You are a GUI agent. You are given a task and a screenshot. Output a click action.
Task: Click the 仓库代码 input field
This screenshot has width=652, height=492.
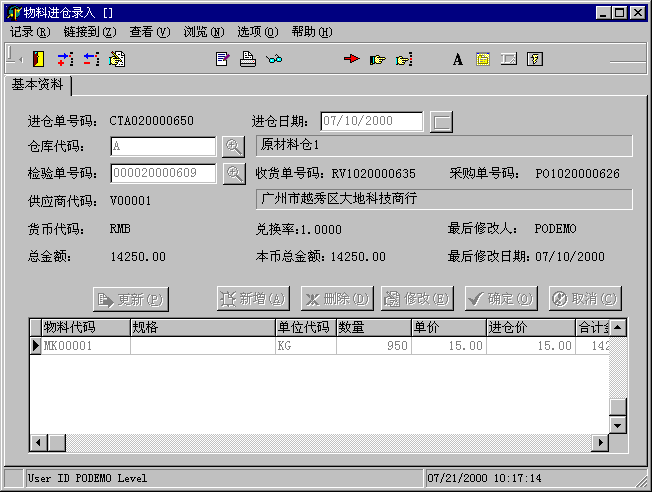point(162,146)
